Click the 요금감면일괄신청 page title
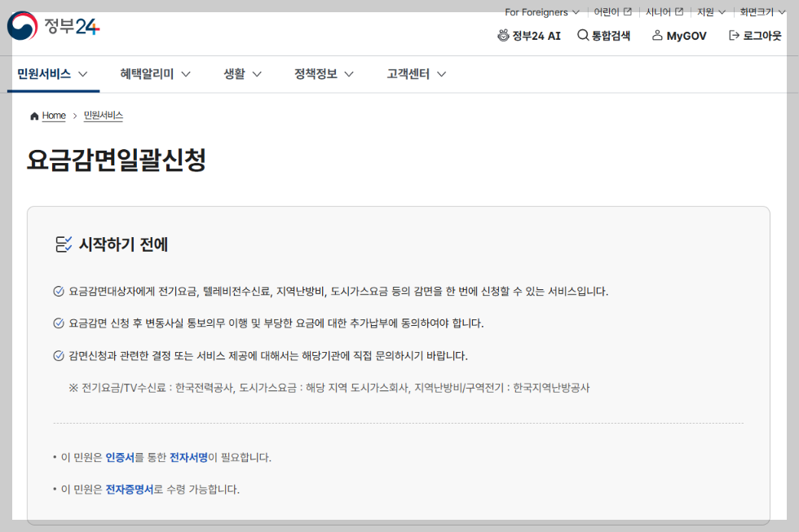This screenshot has width=799, height=532. point(116,160)
